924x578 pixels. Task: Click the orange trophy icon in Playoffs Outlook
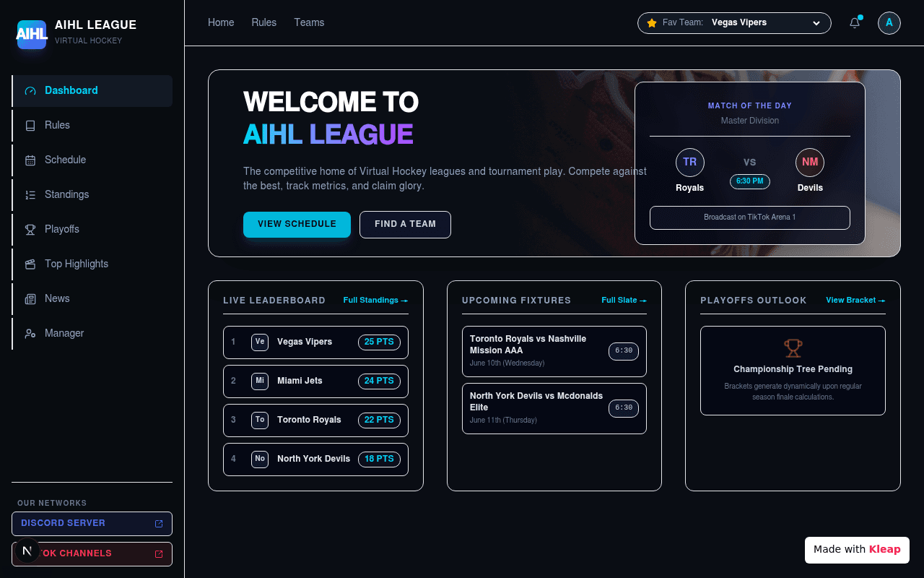[793, 348]
